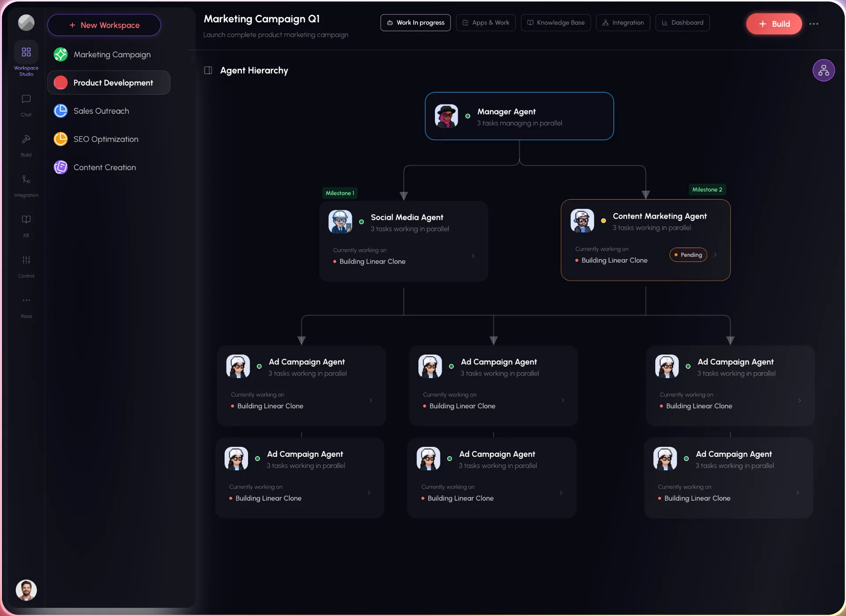The width and height of the screenshot is (846, 616).
Task: Click the Milestone 1 label
Action: [339, 193]
